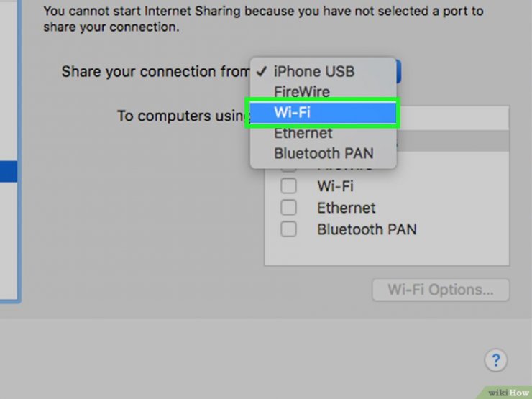The height and width of the screenshot is (399, 532).
Task: Tick the Bluetooth PAN checkbox in ports list
Action: [288, 229]
